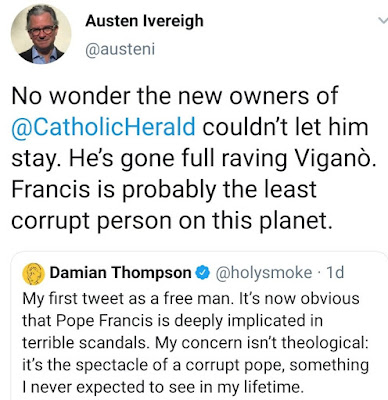Click 'No wonder the new owners of' line

click(175, 96)
